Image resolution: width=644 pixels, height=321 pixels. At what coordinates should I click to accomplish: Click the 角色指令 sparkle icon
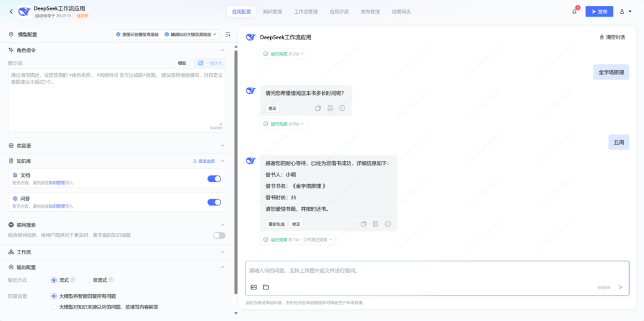(x=11, y=50)
